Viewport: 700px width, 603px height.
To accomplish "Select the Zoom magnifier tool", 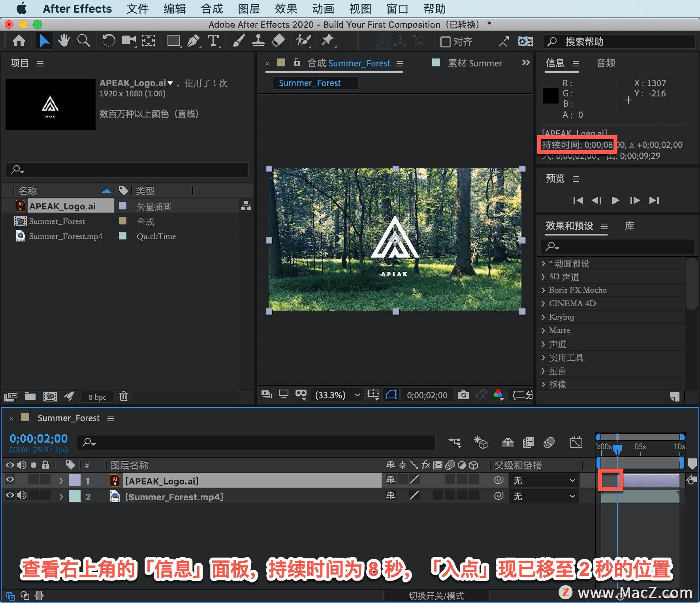I will click(83, 41).
